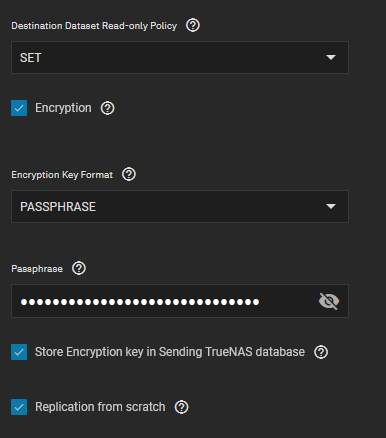
Task: Click the arrow beside PASSPHRASE
Action: click(331, 207)
